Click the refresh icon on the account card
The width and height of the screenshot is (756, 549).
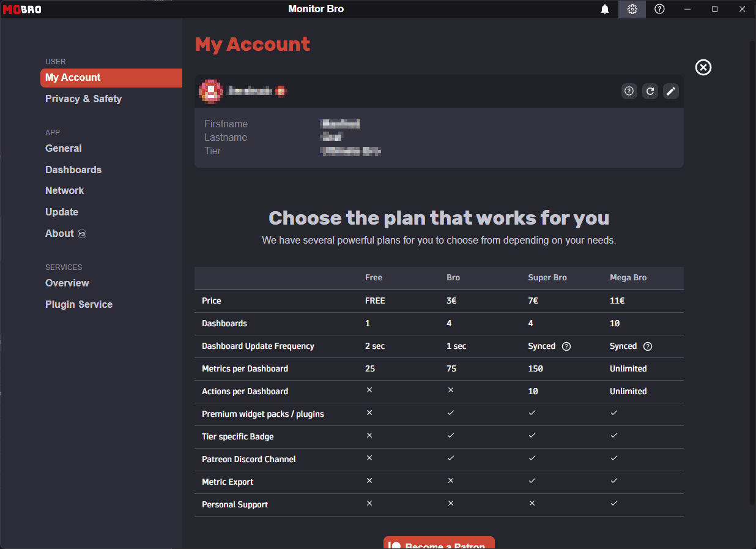click(x=650, y=91)
